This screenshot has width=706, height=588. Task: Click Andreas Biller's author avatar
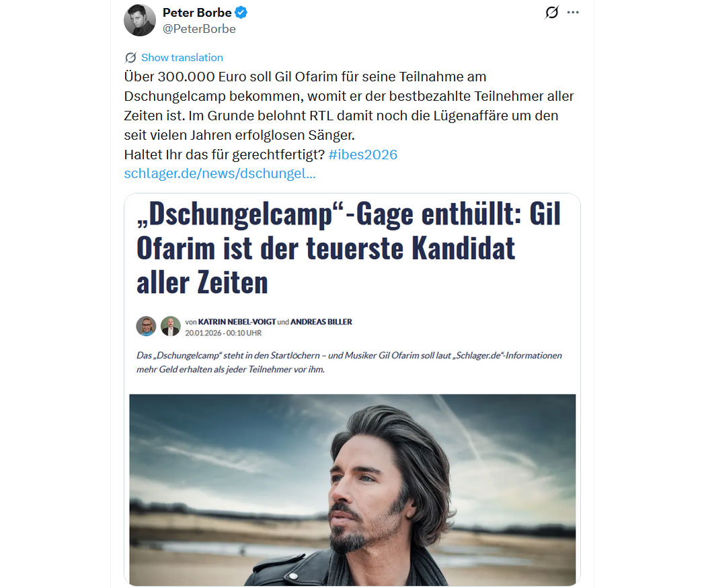171,326
